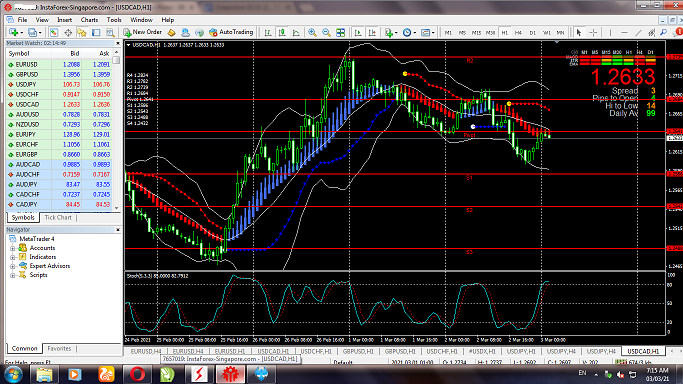
Task: Click the Market Watch scrollbar down arrow
Action: click(116, 208)
